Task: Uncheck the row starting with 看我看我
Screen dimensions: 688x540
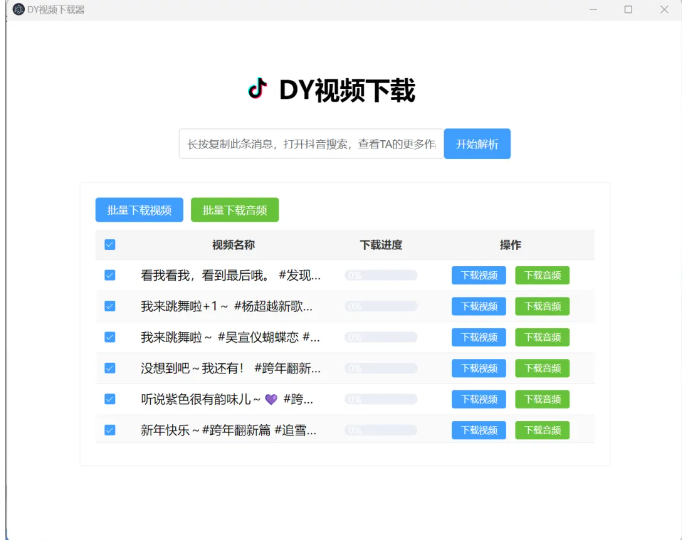Action: [110, 275]
